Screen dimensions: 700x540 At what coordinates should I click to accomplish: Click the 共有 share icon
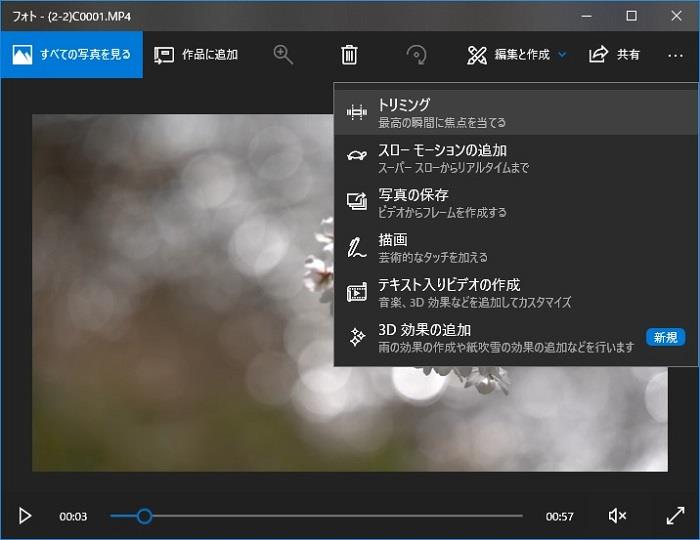point(598,54)
